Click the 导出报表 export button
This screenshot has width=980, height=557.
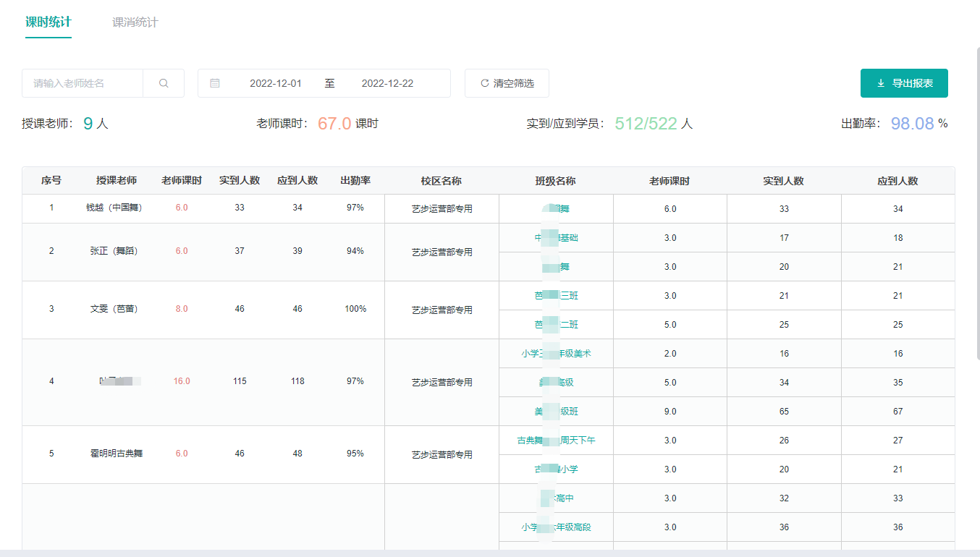tap(904, 83)
